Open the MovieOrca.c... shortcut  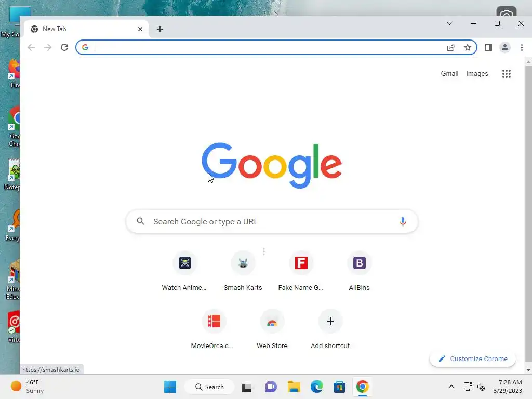point(214,329)
